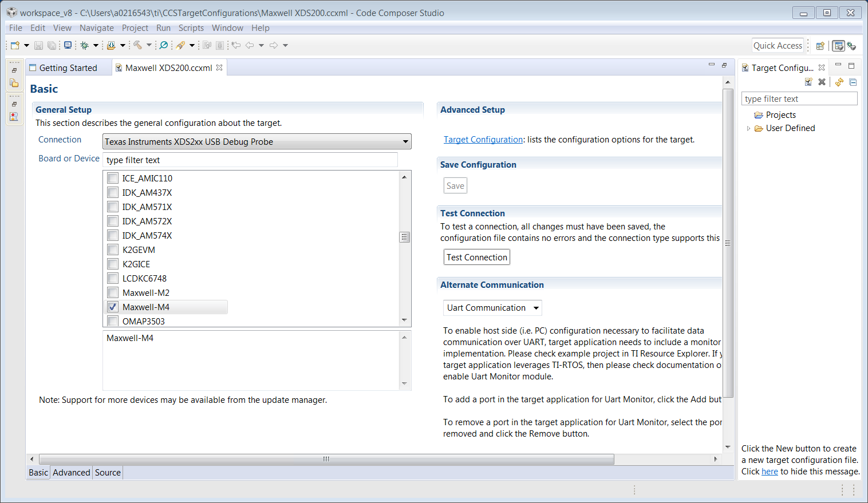Switch to the Source bottom tab
This screenshot has width=868, height=503.
[x=108, y=473]
